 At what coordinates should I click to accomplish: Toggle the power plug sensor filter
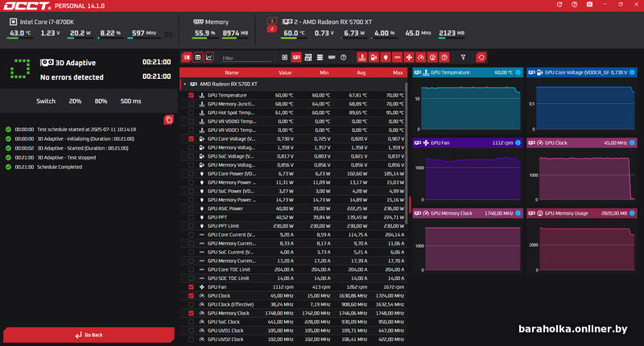[386, 57]
